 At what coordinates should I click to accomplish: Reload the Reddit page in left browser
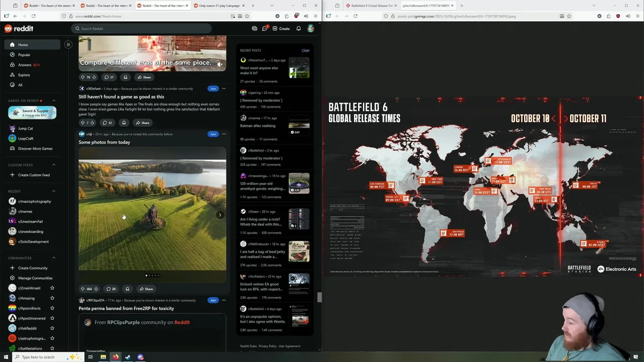tap(33, 16)
